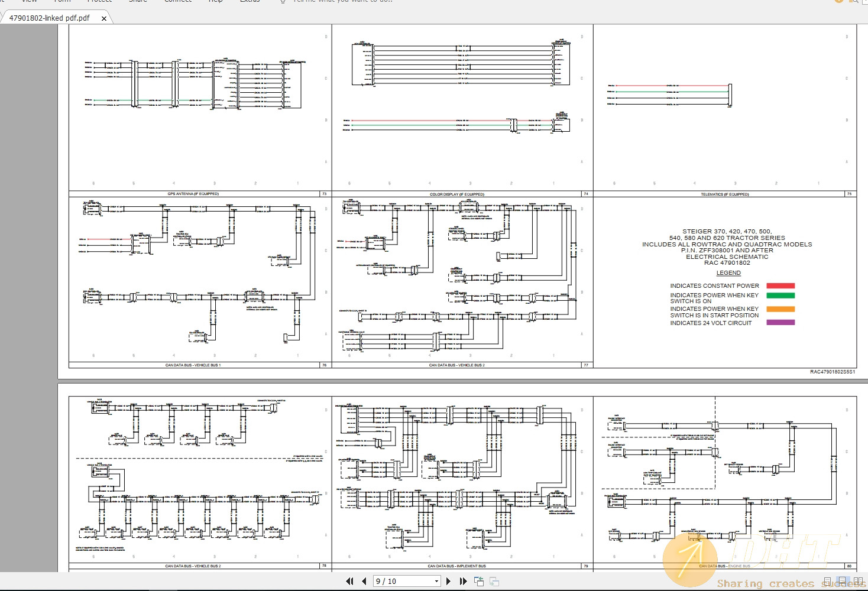
Task: Switch to facing pages view mode
Action: [857, 582]
